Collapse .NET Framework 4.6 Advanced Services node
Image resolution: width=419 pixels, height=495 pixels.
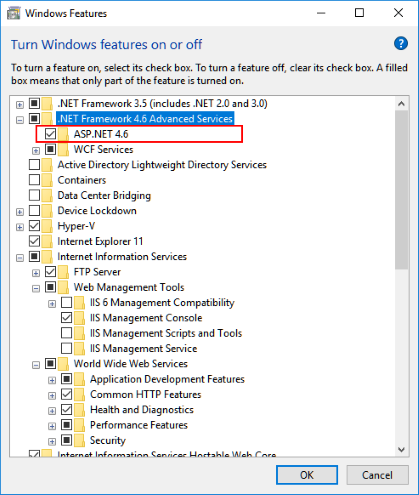tap(20, 120)
